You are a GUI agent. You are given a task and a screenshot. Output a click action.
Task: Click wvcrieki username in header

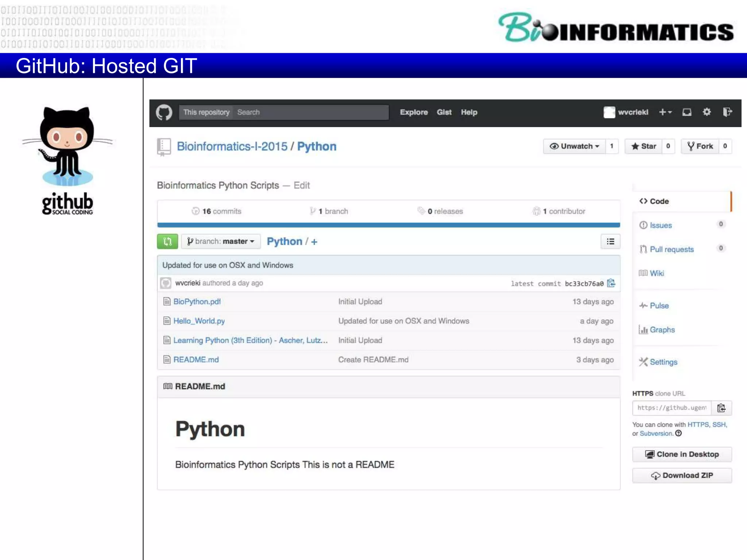click(633, 112)
